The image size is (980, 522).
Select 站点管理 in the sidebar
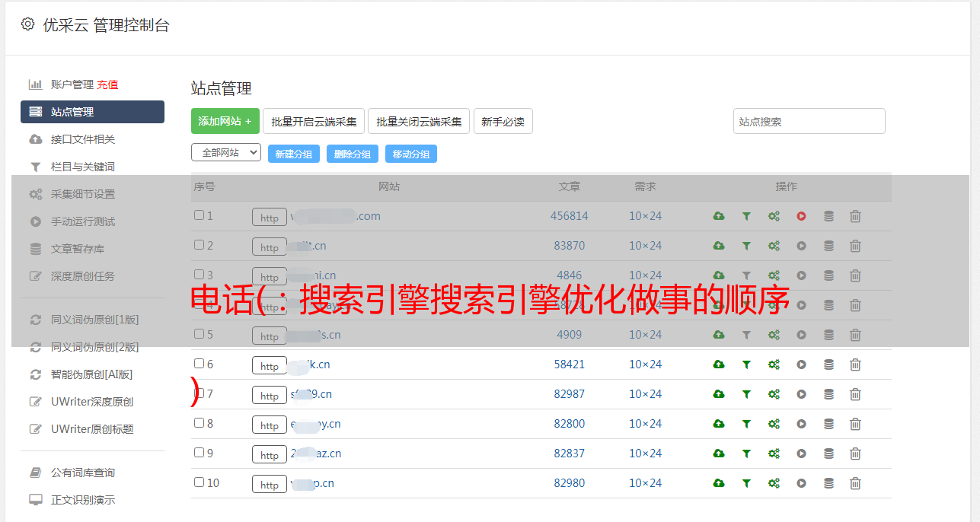pyautogui.click(x=92, y=112)
